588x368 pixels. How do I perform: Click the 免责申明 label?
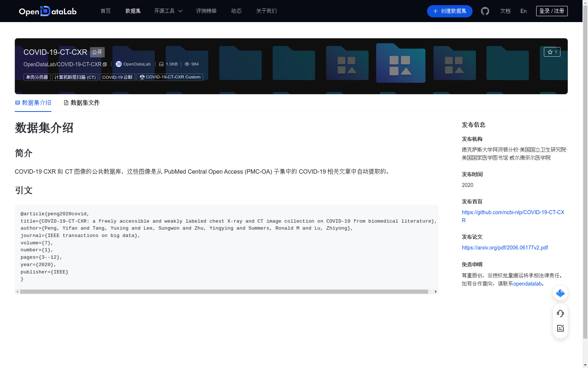click(x=472, y=265)
